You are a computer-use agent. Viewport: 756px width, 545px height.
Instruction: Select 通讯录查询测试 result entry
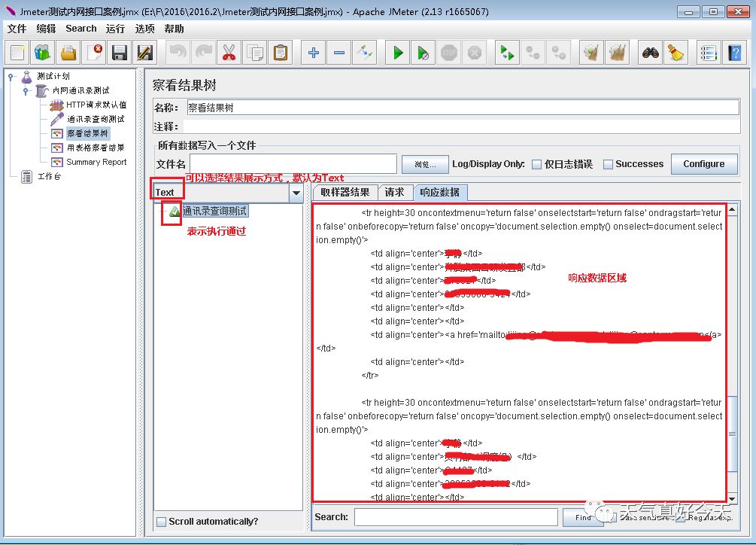[x=215, y=212]
